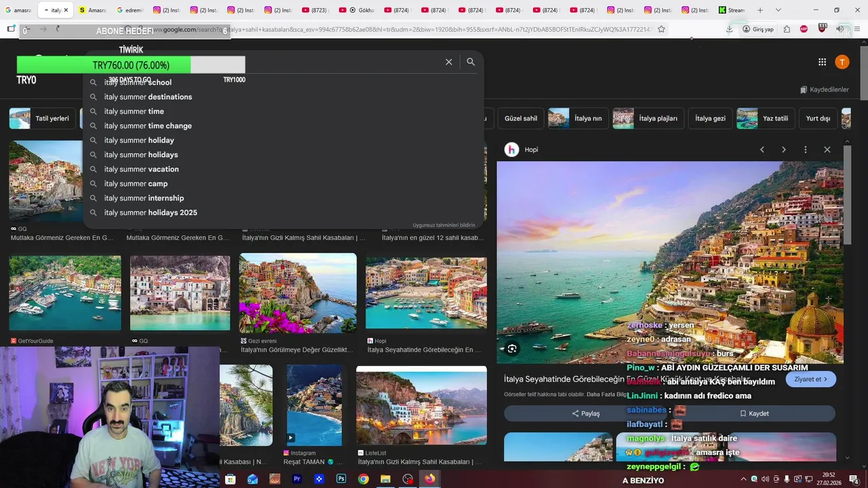868x488 pixels.
Task: Show next image in preview panel
Action: [x=784, y=150]
